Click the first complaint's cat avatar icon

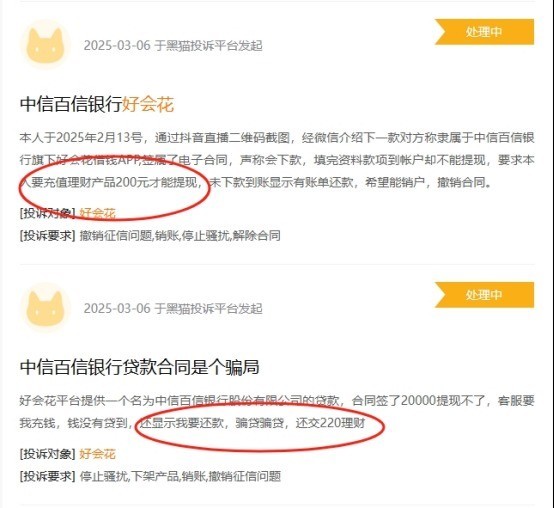click(46, 45)
